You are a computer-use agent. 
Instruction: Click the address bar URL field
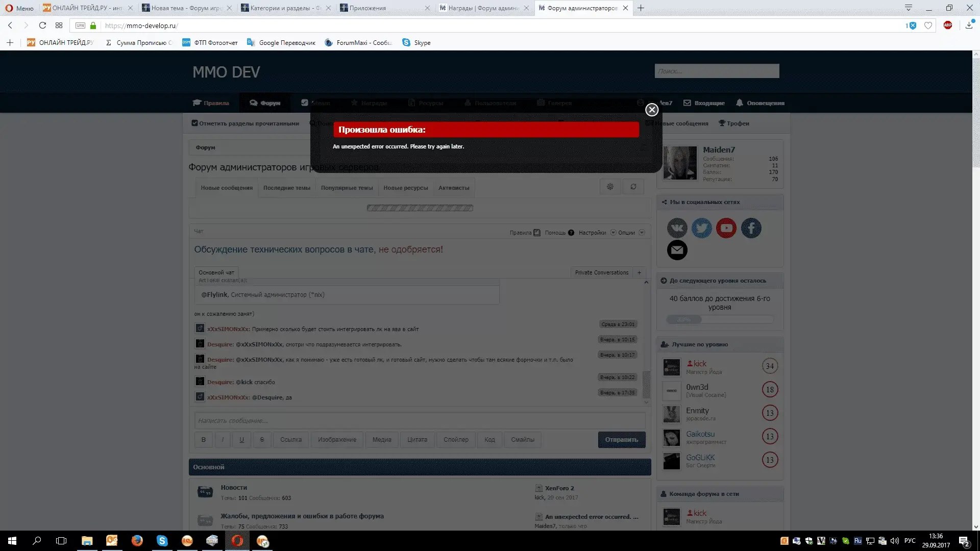(500, 26)
